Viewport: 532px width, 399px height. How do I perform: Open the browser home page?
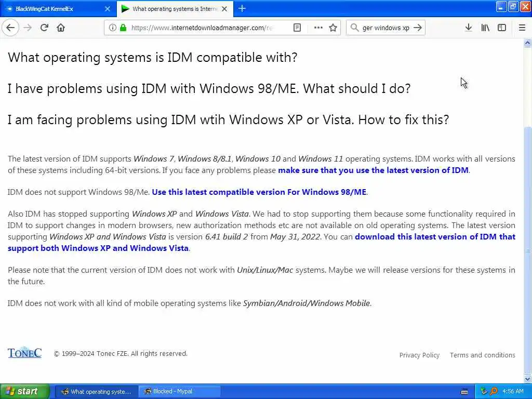coord(61,28)
